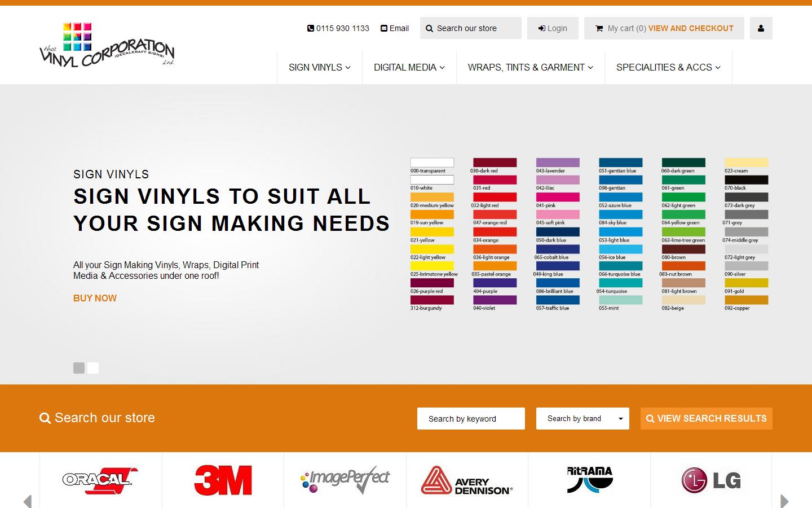Click the shopping cart icon in My cart
Image resolution: width=812 pixels, height=508 pixels.
pos(599,28)
